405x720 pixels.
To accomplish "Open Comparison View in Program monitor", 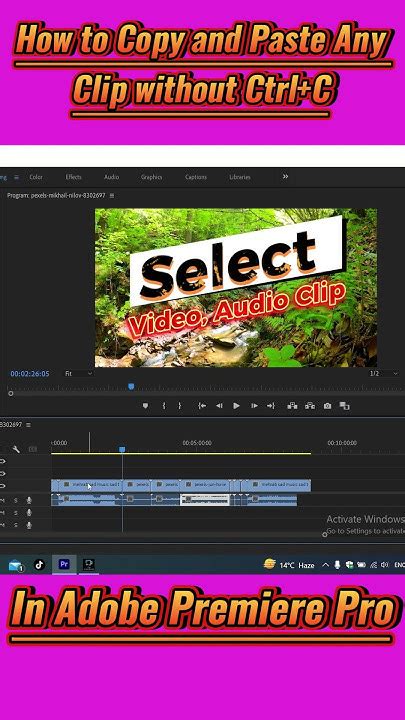I will (344, 406).
